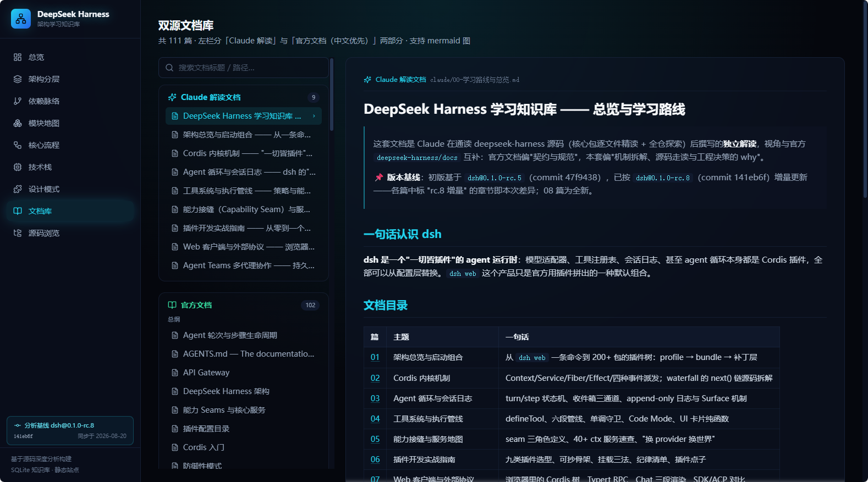Navigate to 架构分层 section
Viewport: 868px width, 482px height.
pos(70,79)
